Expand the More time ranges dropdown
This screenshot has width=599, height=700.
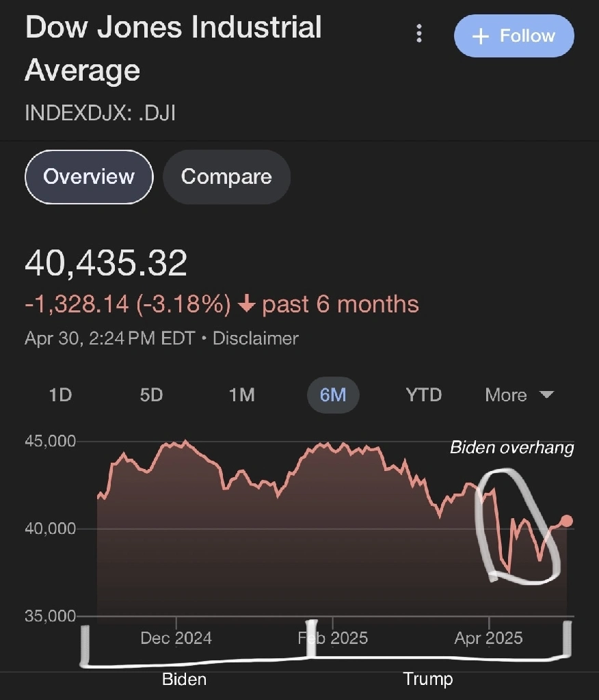(519, 395)
